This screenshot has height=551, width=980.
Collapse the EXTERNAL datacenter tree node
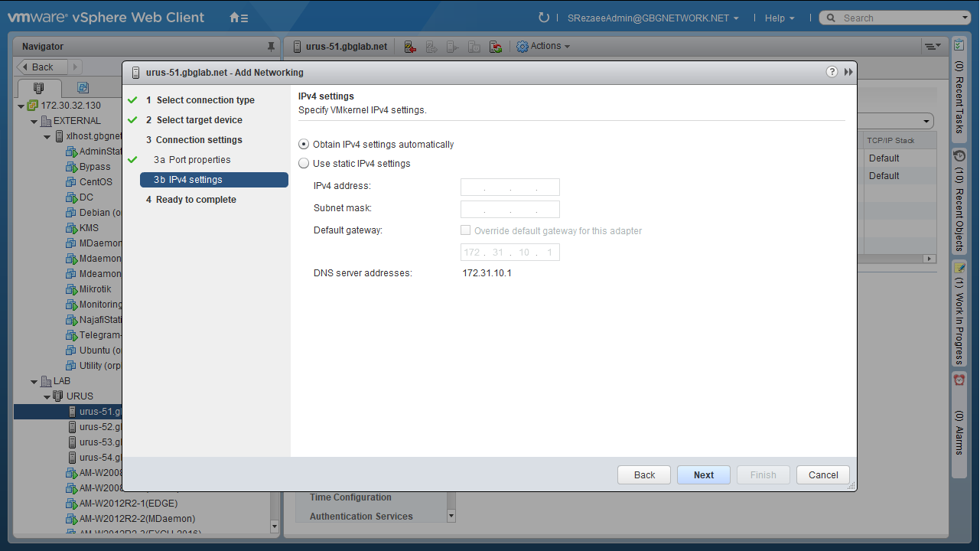pos(34,121)
